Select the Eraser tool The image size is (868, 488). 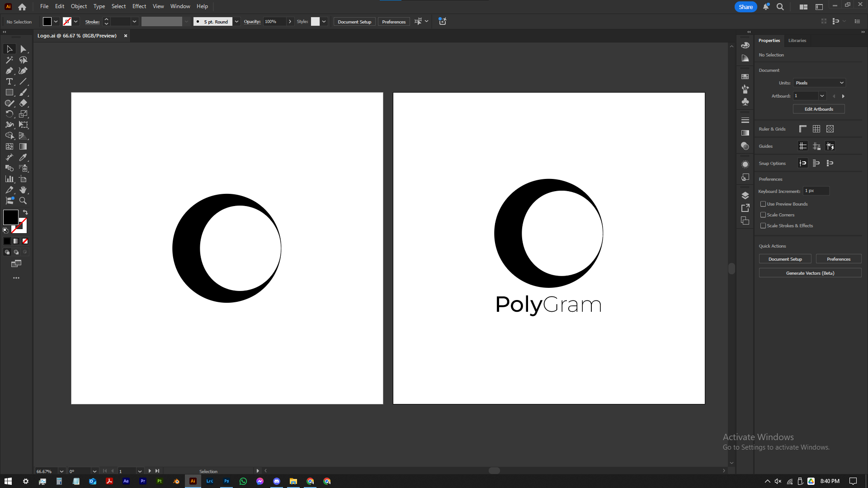pos(24,103)
